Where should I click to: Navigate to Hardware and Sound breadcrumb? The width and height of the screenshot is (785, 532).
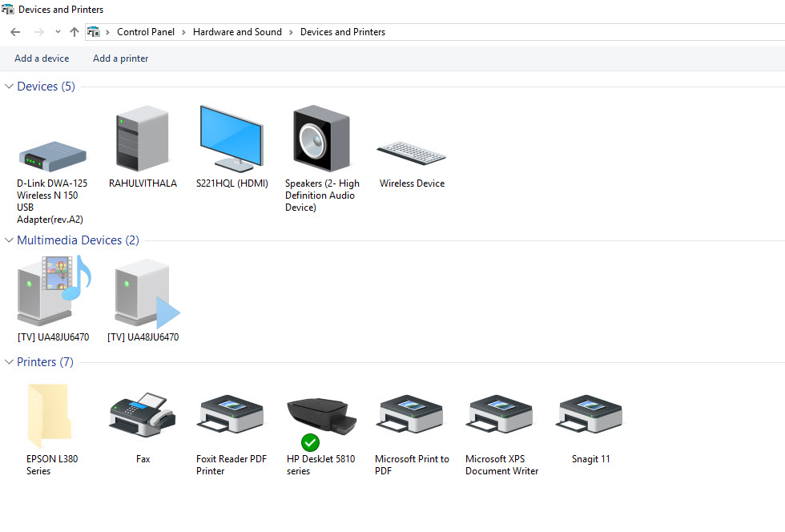coord(237,32)
